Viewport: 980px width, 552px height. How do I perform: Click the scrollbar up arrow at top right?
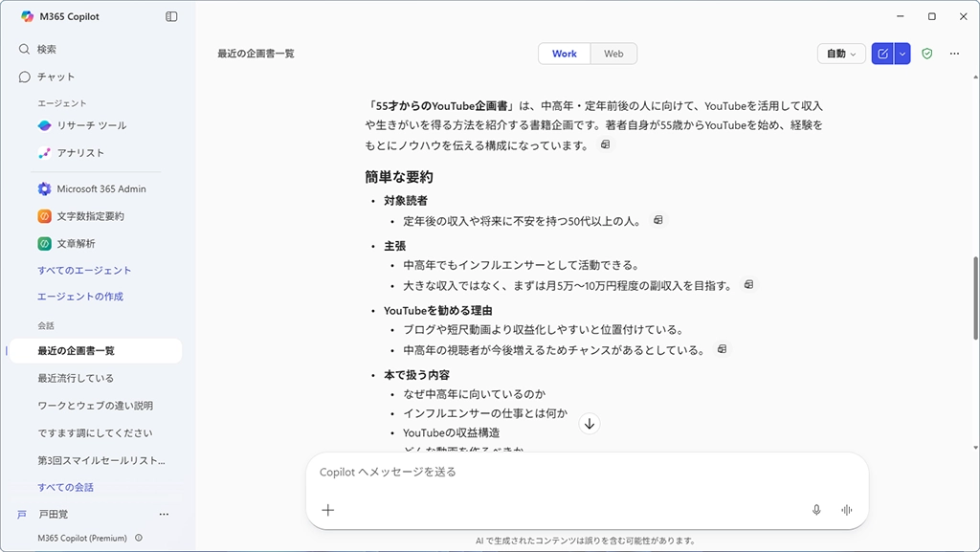975,77
